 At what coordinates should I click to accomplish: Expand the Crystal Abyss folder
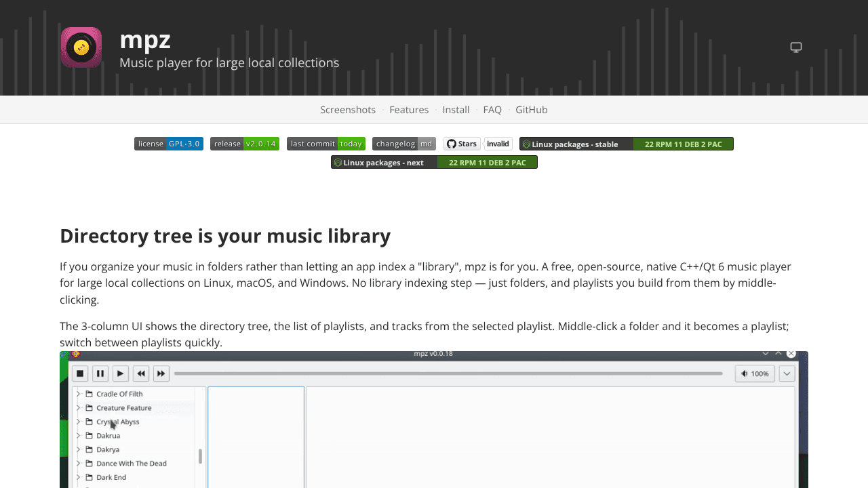[x=79, y=422]
